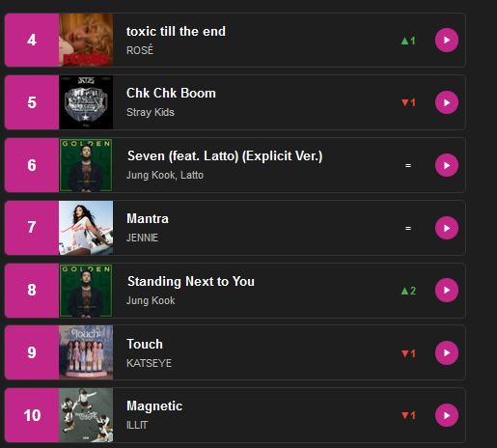Play Touch by KATSEYE
The image size is (497, 448).
447,353
